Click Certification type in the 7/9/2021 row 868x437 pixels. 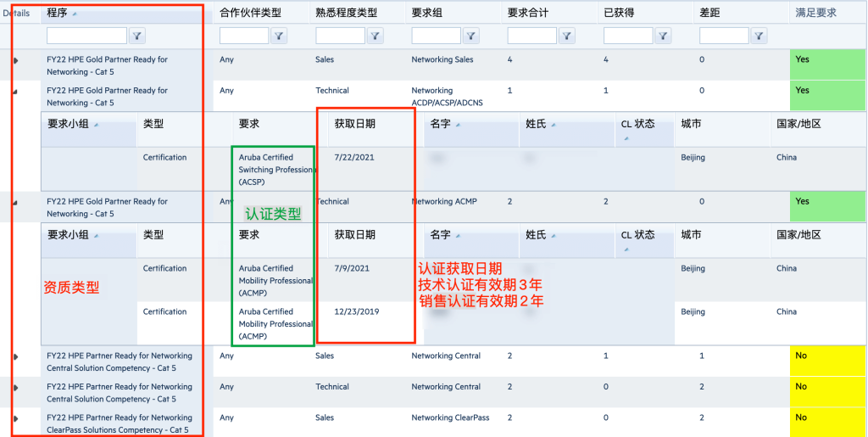coord(165,268)
